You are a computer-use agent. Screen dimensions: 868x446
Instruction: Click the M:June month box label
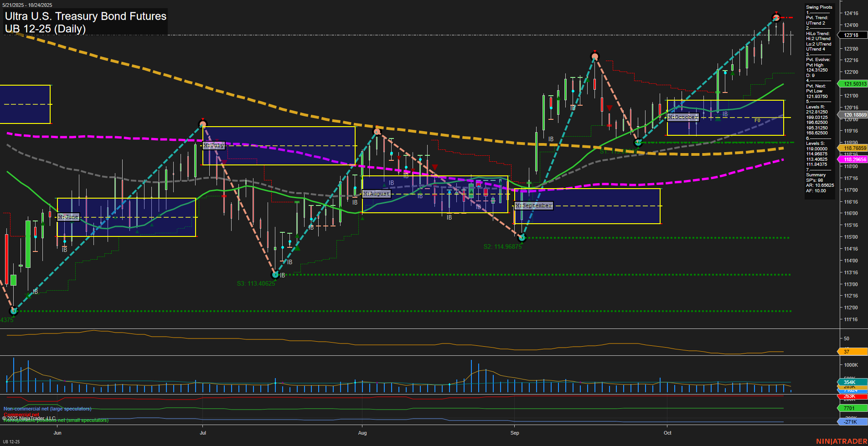tap(67, 217)
